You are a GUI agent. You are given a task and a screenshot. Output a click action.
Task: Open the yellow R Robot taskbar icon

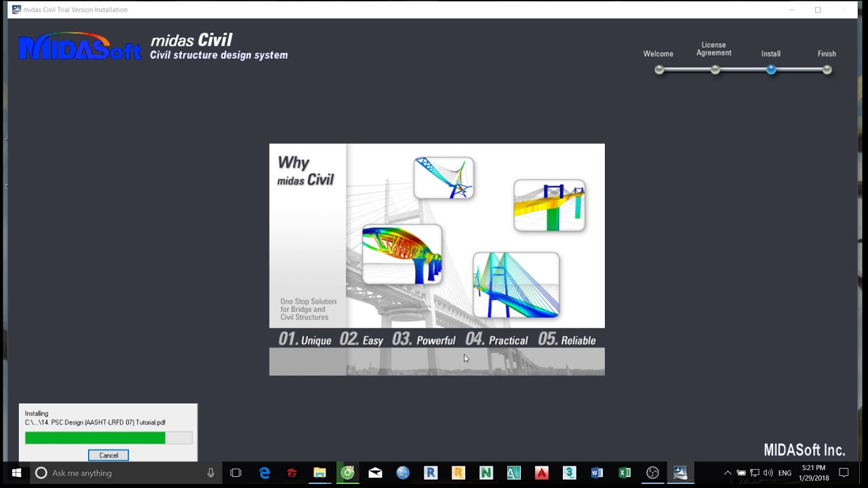458,473
